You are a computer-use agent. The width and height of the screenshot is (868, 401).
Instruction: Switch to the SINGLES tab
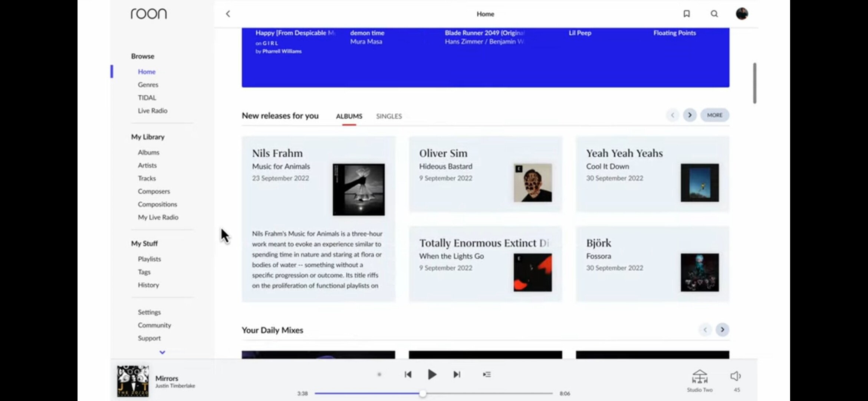[x=389, y=116]
